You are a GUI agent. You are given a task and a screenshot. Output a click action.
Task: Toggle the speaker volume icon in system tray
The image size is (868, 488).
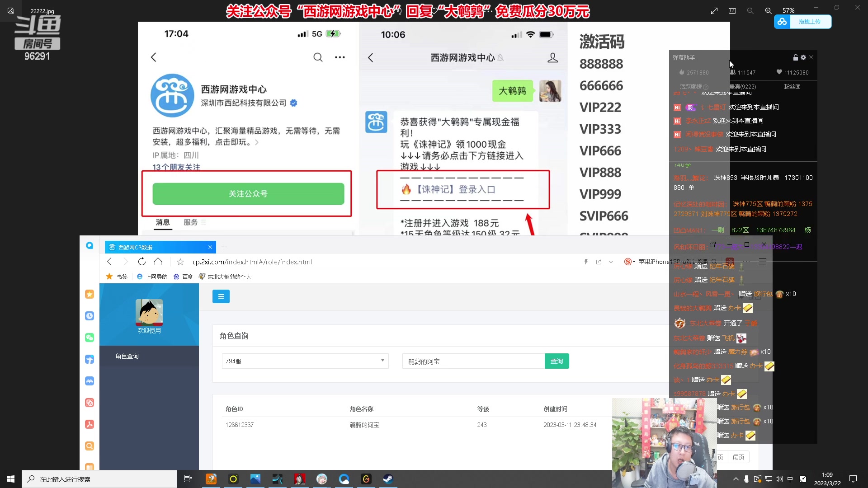tap(779, 479)
